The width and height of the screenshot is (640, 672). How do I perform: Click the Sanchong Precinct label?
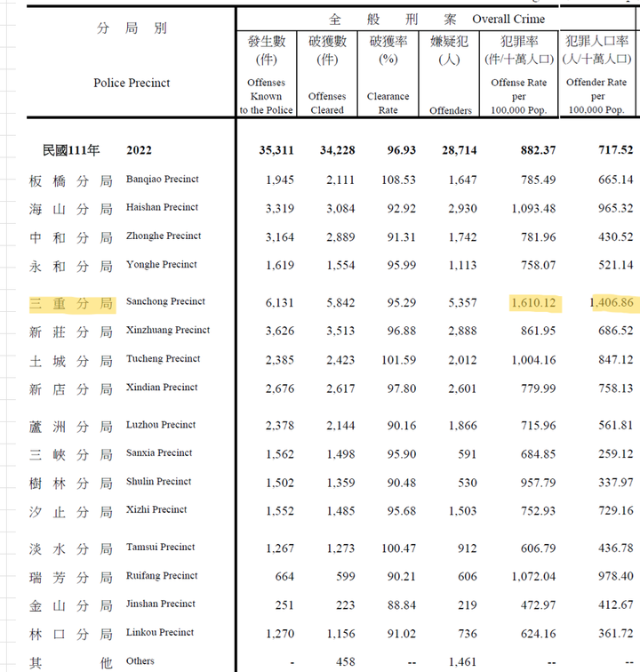pyautogui.click(x=165, y=301)
